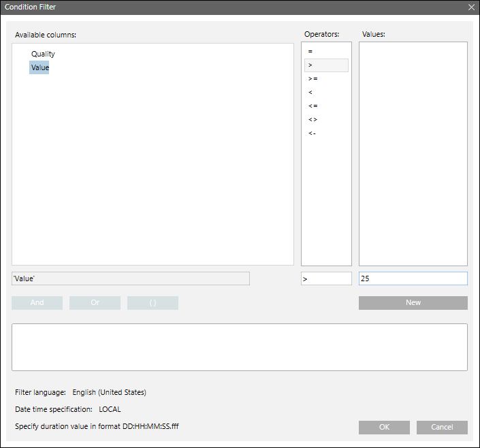480x448 pixels.
Task: Click inside the filter expression text area
Action: [240, 347]
